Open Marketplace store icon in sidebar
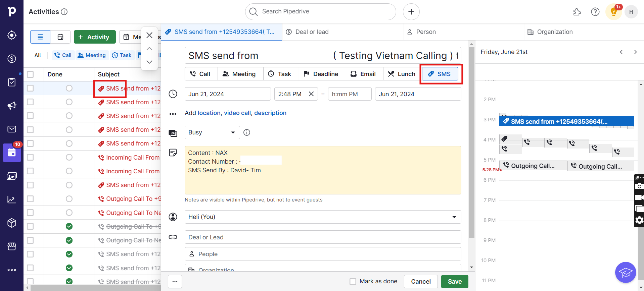This screenshot has width=644, height=291. click(12, 246)
